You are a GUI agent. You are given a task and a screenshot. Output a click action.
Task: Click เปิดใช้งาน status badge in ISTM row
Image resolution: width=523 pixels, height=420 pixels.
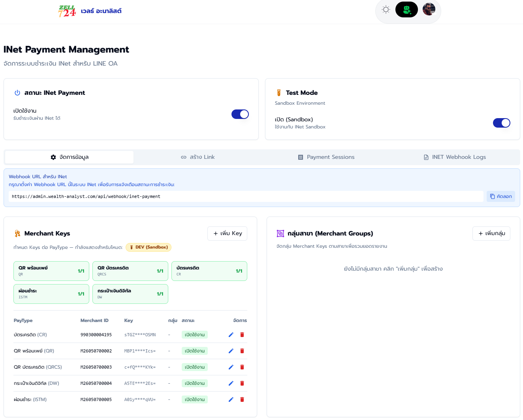[195, 399]
